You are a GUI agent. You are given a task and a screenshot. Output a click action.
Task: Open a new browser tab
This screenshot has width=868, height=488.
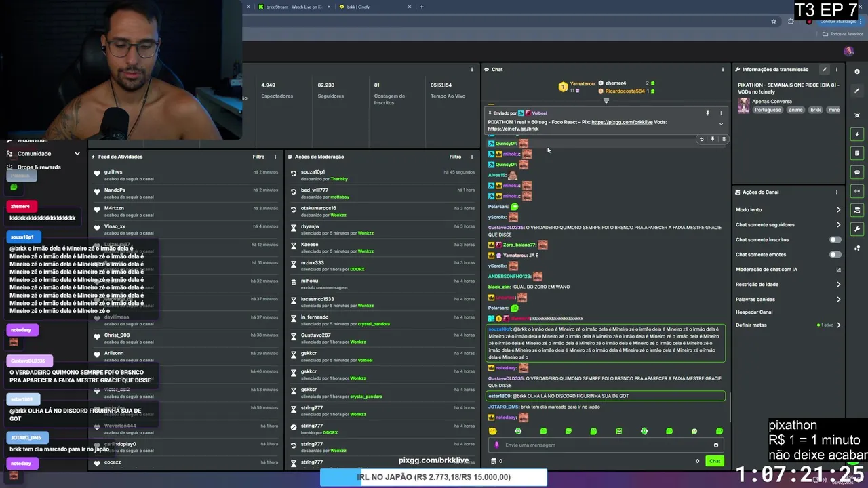tap(422, 7)
